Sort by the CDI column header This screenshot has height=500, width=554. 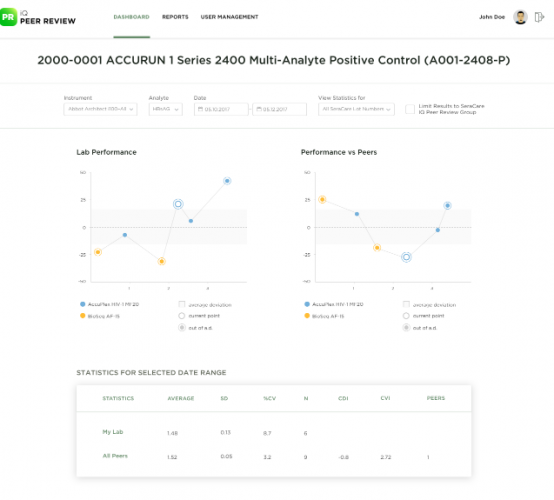pos(343,398)
